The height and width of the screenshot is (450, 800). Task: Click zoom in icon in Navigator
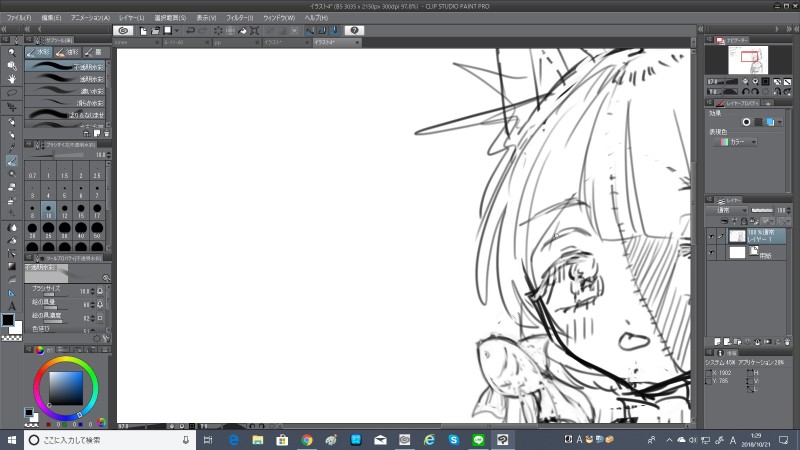755,81
